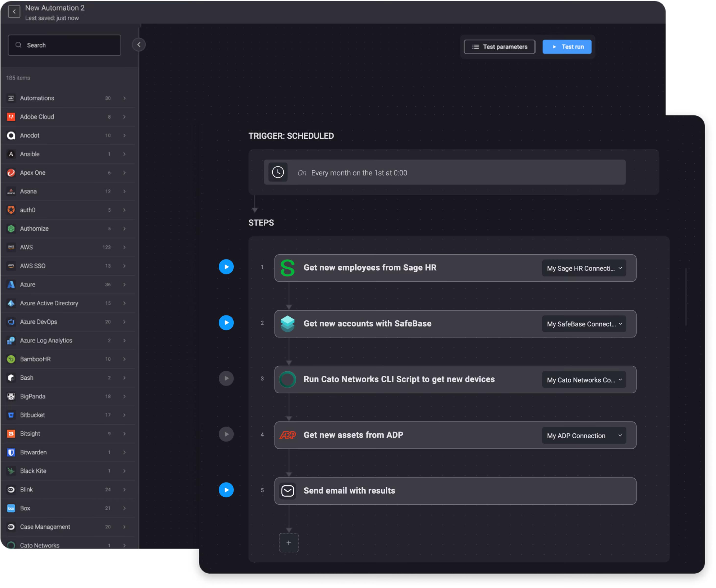The height and width of the screenshot is (588, 716).
Task: Click the grey play button for step 3
Action: tap(226, 379)
